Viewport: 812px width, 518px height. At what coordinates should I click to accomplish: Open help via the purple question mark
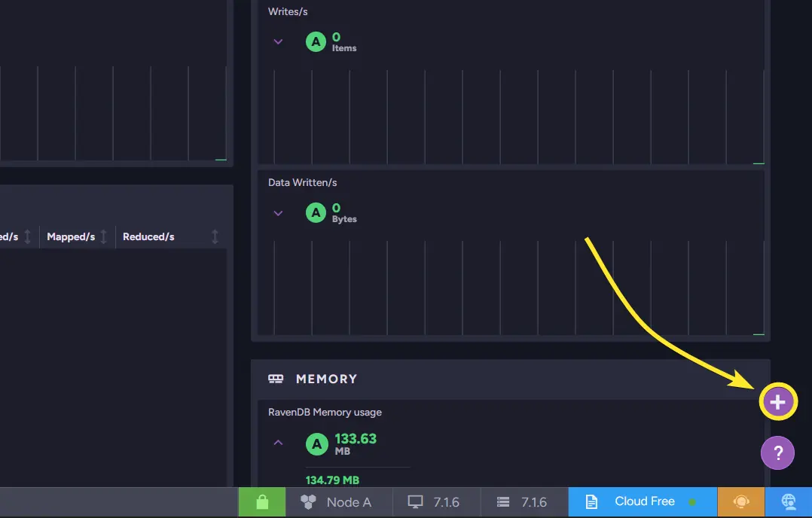pos(778,453)
